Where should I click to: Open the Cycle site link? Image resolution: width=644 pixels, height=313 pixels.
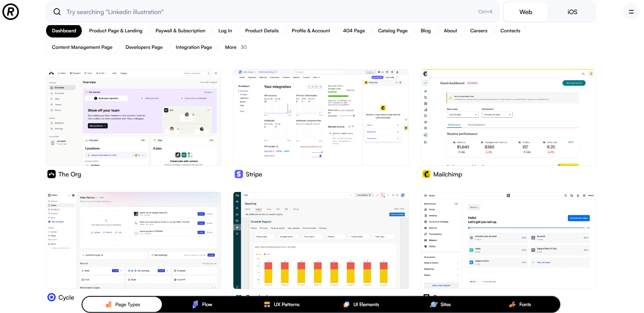pos(66,298)
